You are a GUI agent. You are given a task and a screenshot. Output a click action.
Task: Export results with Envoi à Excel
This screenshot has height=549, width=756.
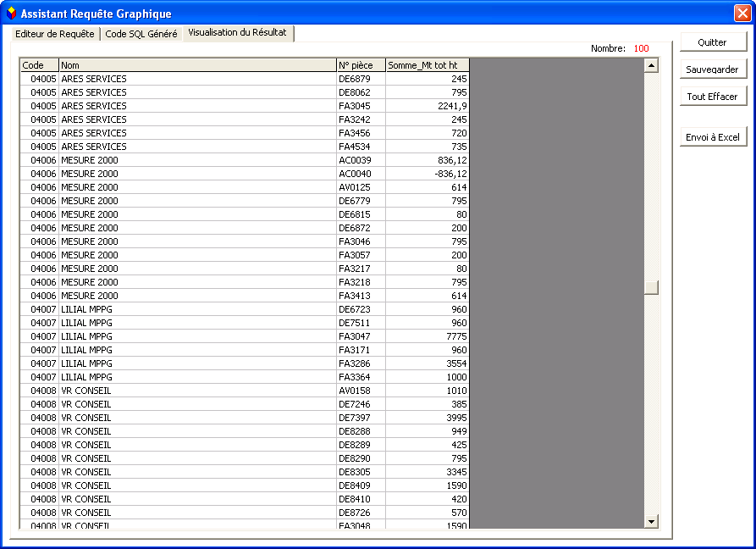click(x=713, y=137)
